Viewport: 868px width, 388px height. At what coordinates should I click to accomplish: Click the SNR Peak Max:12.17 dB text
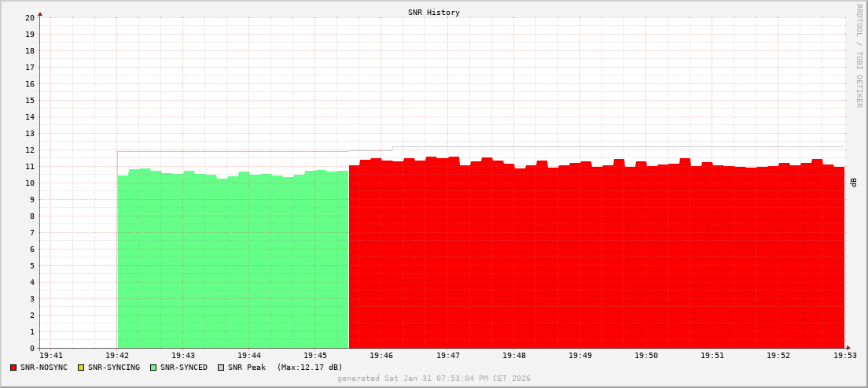pyautogui.click(x=285, y=368)
